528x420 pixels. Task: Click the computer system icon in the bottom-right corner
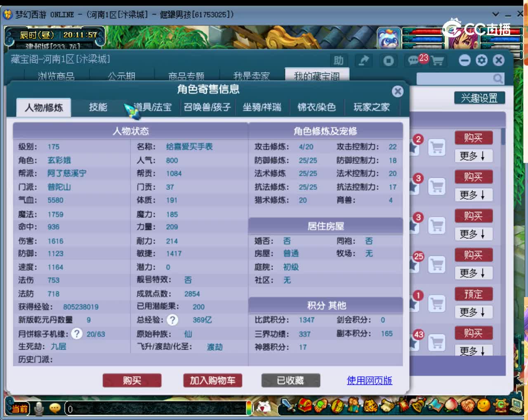click(516, 405)
